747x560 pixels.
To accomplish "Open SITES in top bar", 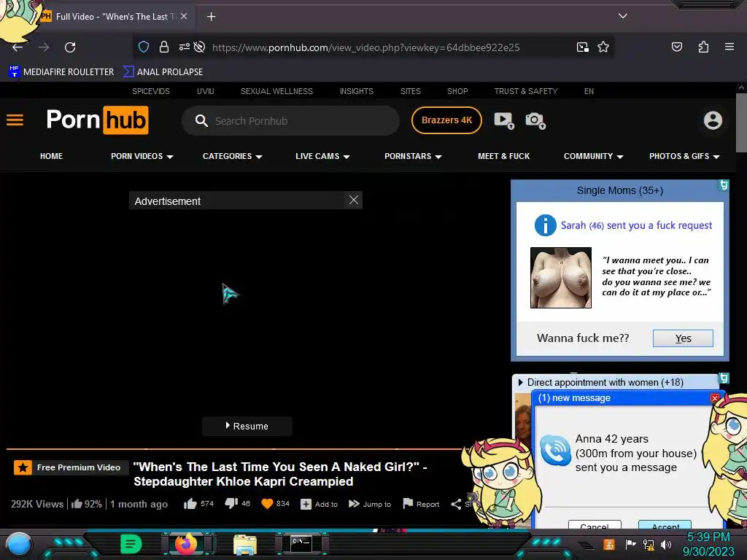I will (x=410, y=91).
